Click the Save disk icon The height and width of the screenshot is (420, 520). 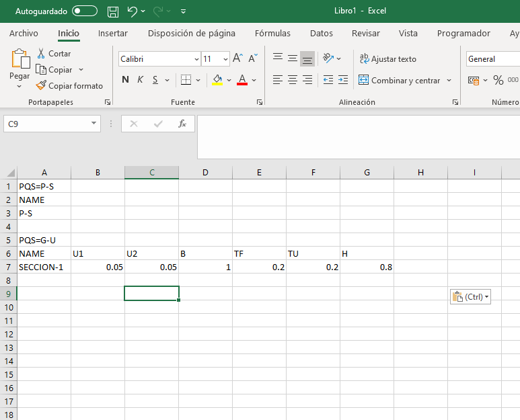click(x=113, y=11)
